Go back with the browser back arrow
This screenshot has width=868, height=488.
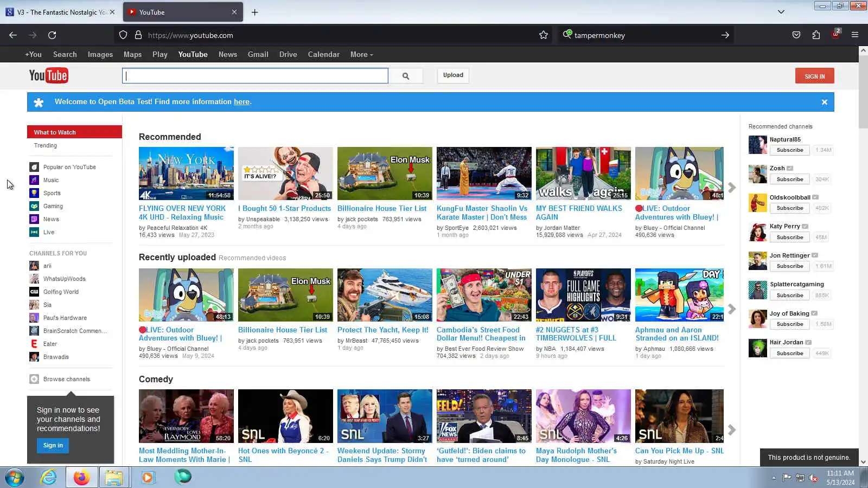coord(13,35)
